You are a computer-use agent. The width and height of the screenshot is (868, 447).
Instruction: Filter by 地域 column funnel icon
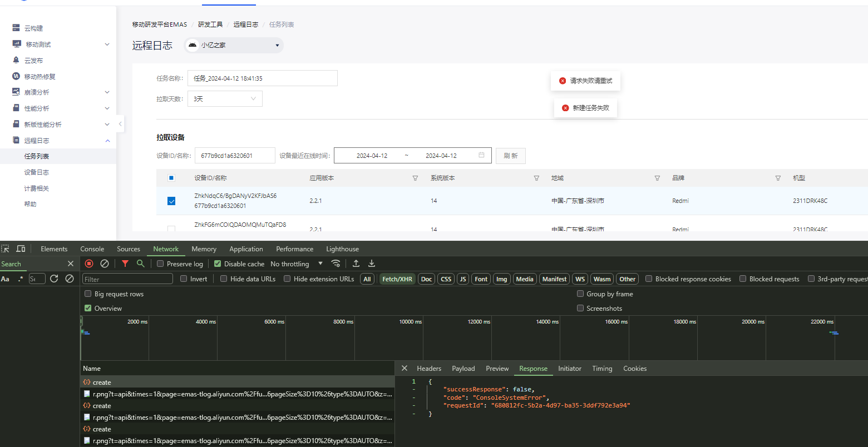tap(657, 178)
